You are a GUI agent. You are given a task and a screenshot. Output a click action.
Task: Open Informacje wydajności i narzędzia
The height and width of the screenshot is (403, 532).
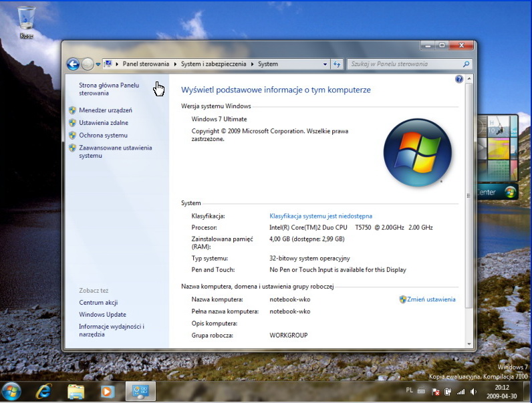(112, 330)
